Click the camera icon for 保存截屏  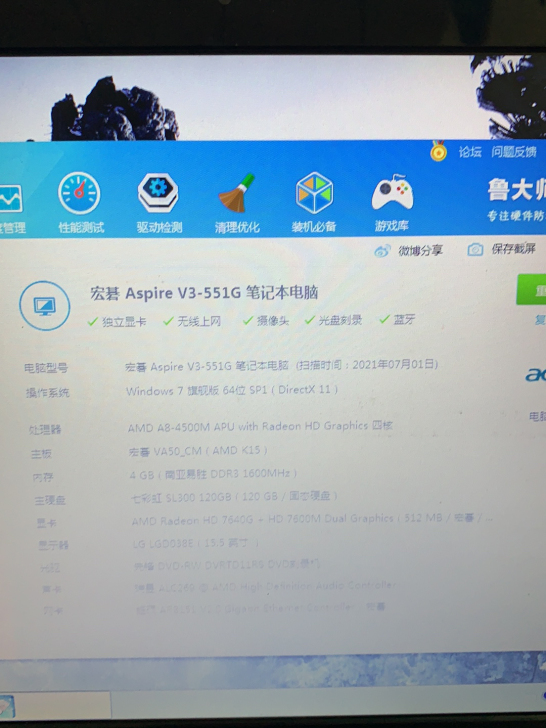pos(475,249)
